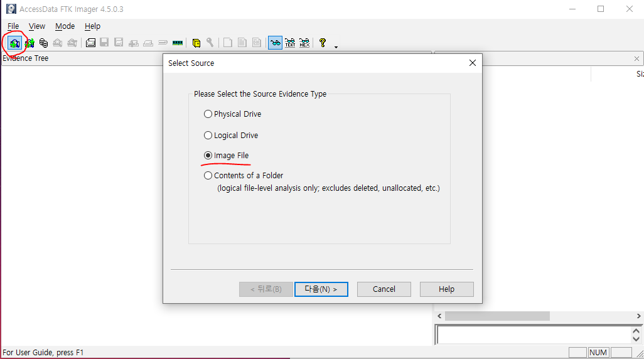Click the empty text box at bottom right
Image resolution: width=644 pixels, height=359 pixels.
pyautogui.click(x=534, y=335)
